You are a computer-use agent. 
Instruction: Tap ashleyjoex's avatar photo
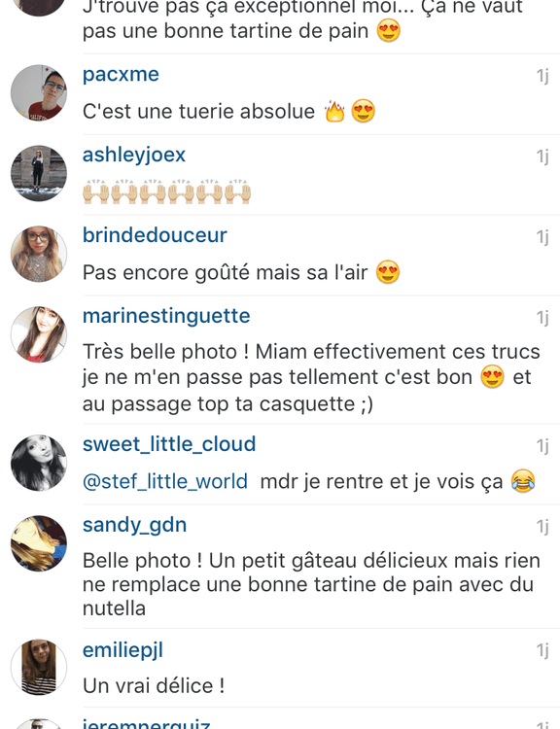pyautogui.click(x=39, y=173)
